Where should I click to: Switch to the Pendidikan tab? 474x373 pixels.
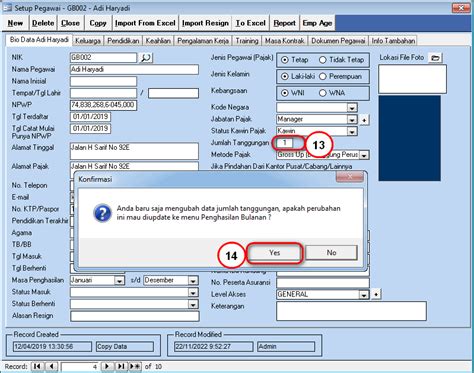[x=123, y=41]
